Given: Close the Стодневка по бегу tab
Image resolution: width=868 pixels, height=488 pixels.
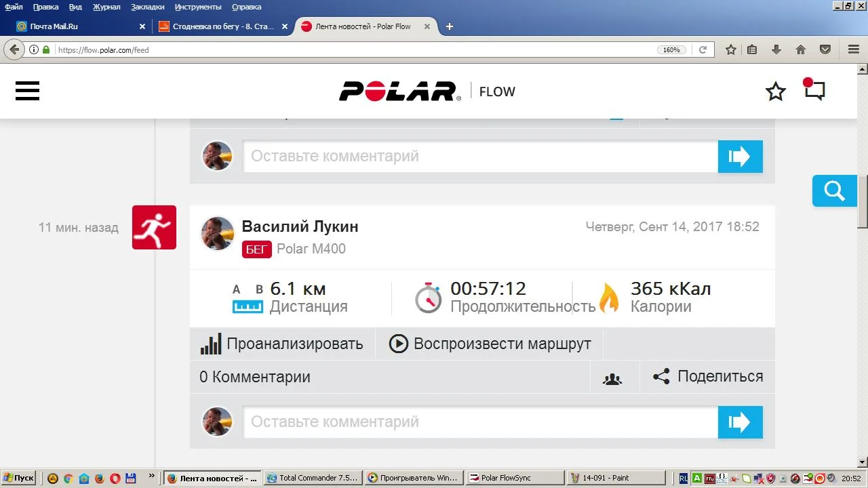Looking at the screenshot, I should [x=285, y=26].
